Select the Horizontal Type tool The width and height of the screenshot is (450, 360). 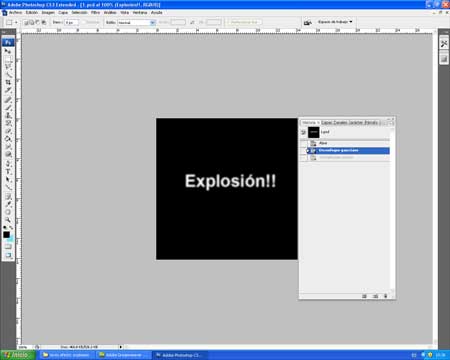(8, 172)
